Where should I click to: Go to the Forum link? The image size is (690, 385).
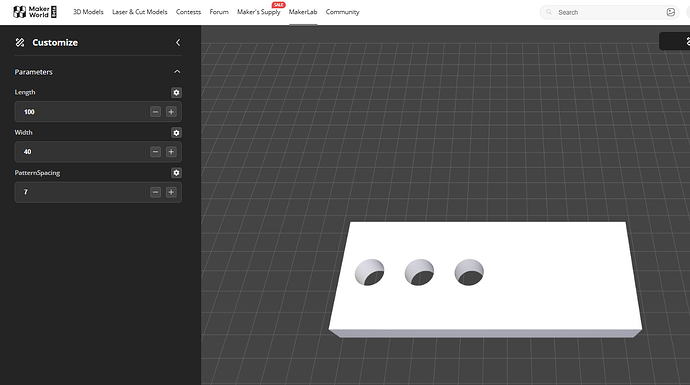pos(219,12)
